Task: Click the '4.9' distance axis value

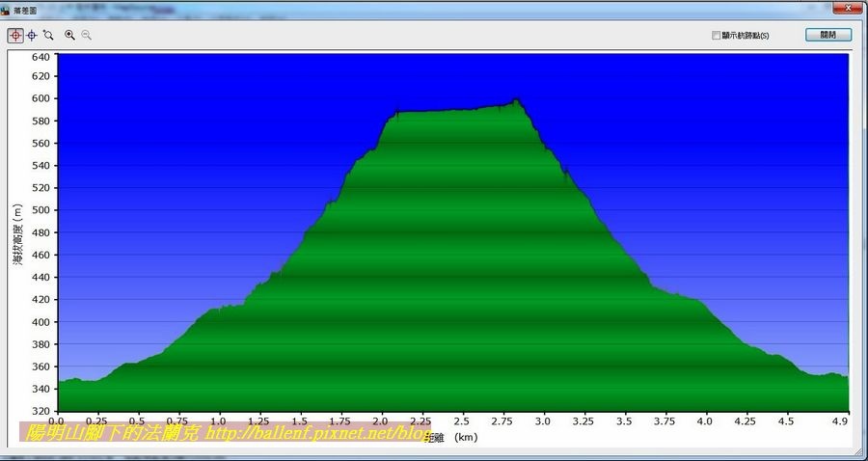Action: point(840,421)
